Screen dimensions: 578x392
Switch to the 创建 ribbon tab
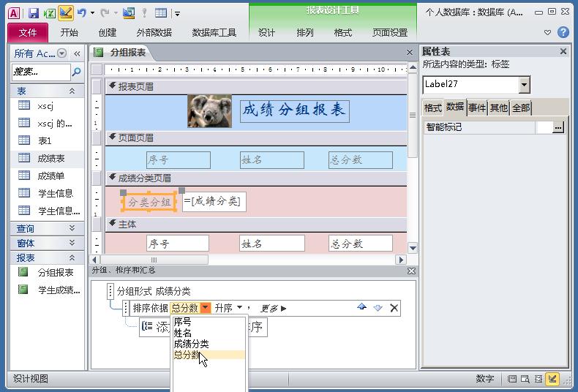[108, 33]
